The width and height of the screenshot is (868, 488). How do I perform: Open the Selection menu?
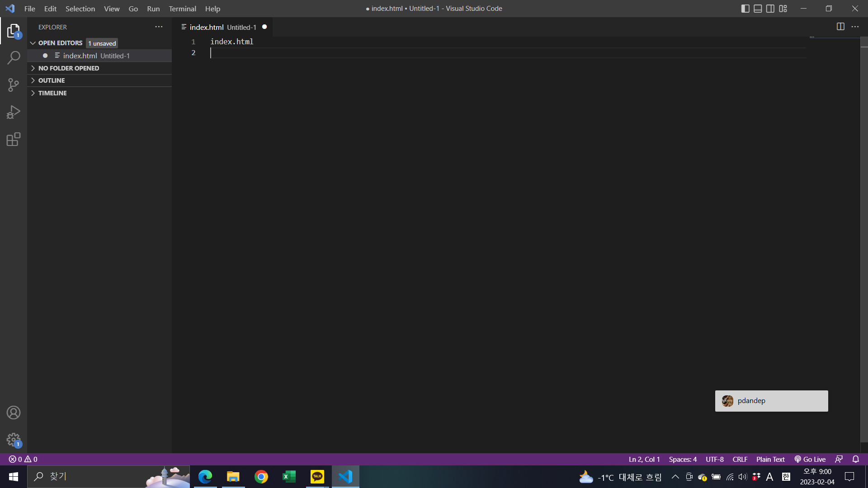[80, 9]
